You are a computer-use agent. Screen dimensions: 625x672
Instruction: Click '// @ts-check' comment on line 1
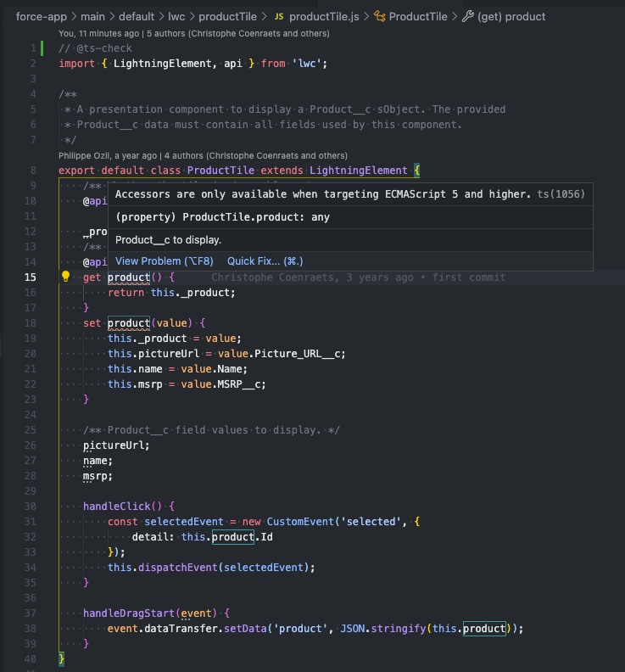coord(95,48)
